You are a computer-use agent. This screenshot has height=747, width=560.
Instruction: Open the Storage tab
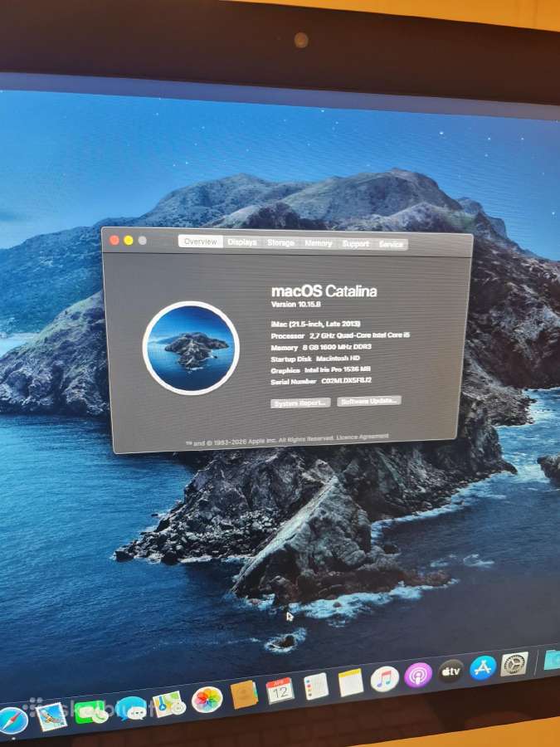click(280, 242)
